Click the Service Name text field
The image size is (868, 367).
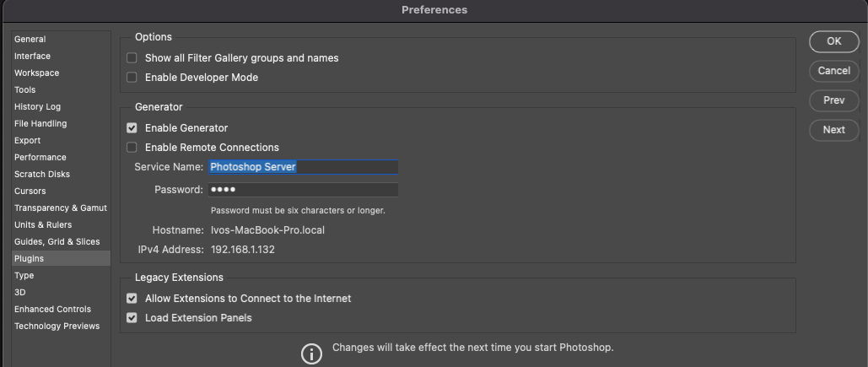pyautogui.click(x=304, y=167)
